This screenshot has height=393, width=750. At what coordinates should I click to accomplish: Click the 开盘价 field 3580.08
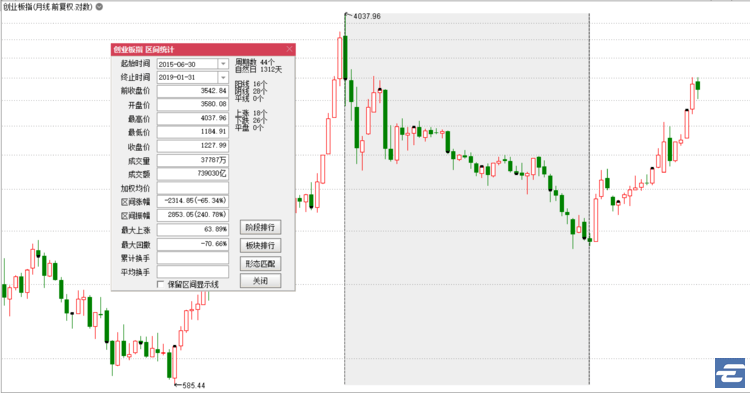click(x=193, y=104)
